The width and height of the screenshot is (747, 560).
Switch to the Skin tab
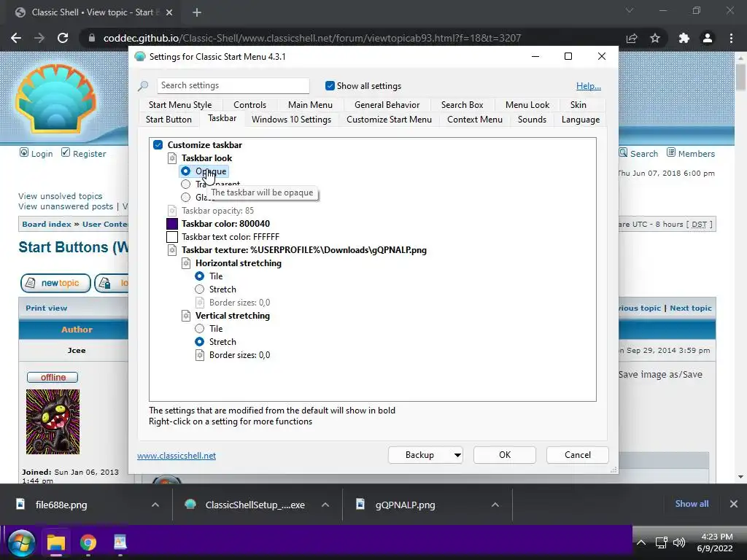click(x=578, y=105)
